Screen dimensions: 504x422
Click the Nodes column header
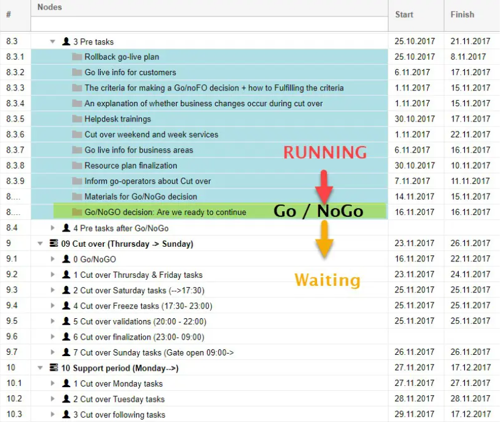click(x=49, y=7)
